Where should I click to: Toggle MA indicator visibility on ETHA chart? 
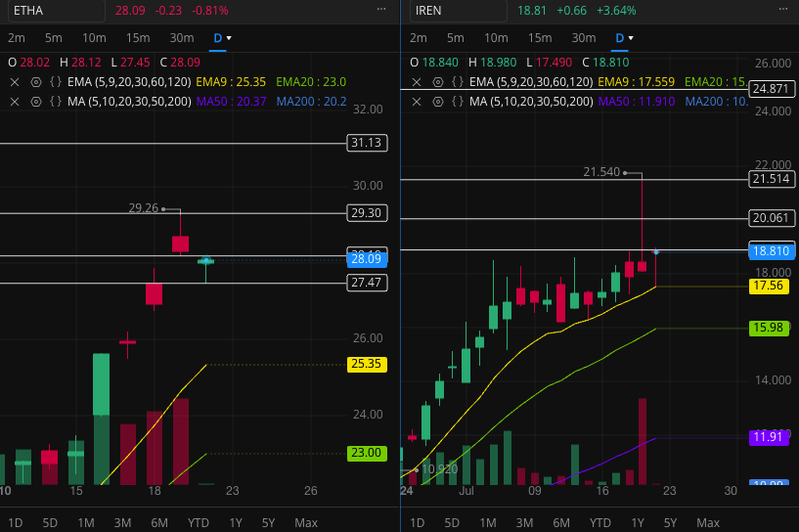pyautogui.click(x=35, y=102)
